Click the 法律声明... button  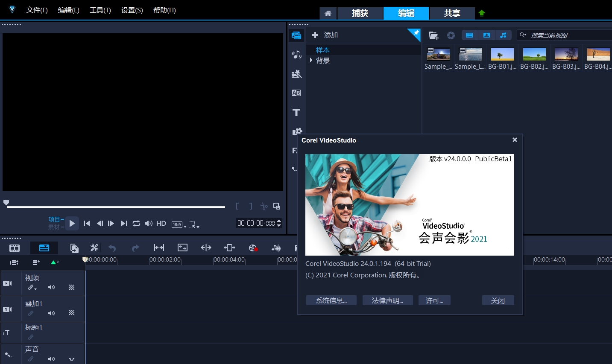click(x=387, y=300)
